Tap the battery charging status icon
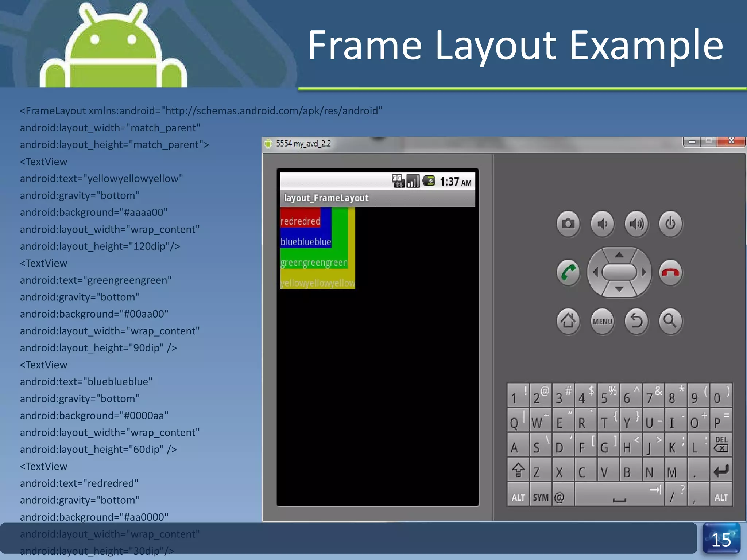The height and width of the screenshot is (560, 747). click(x=429, y=180)
